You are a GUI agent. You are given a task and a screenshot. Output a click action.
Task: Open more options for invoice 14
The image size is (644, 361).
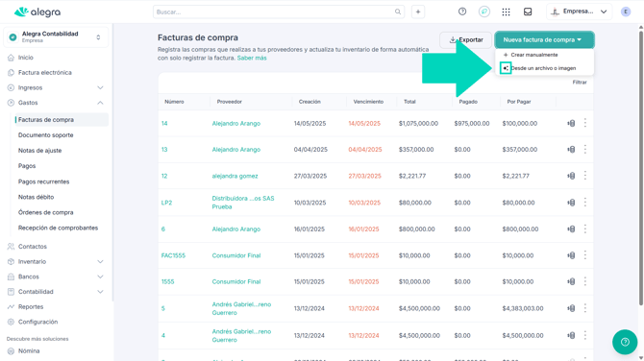[585, 123]
